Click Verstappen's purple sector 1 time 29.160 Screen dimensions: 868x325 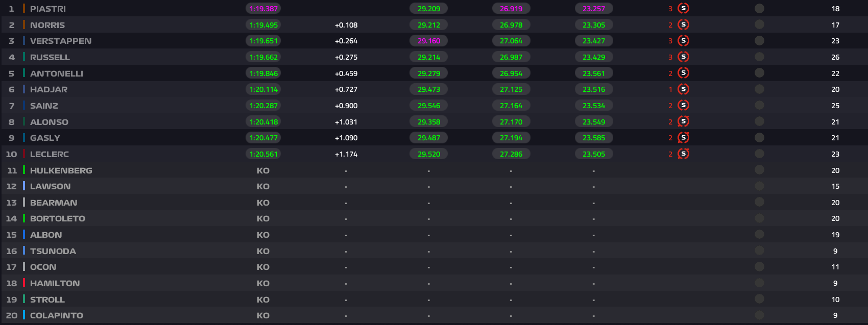pos(428,41)
